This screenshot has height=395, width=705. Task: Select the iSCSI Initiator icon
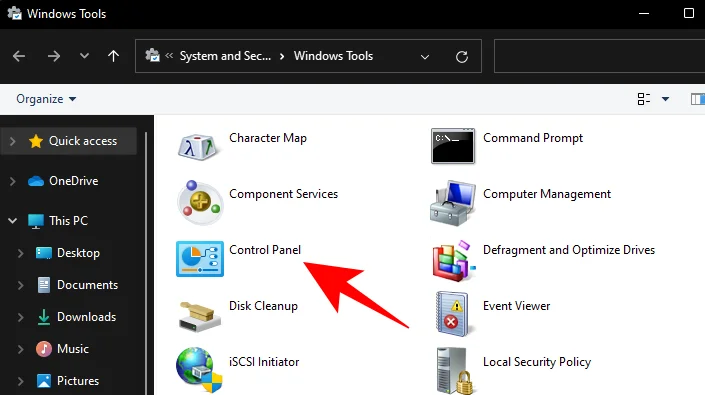pos(199,369)
